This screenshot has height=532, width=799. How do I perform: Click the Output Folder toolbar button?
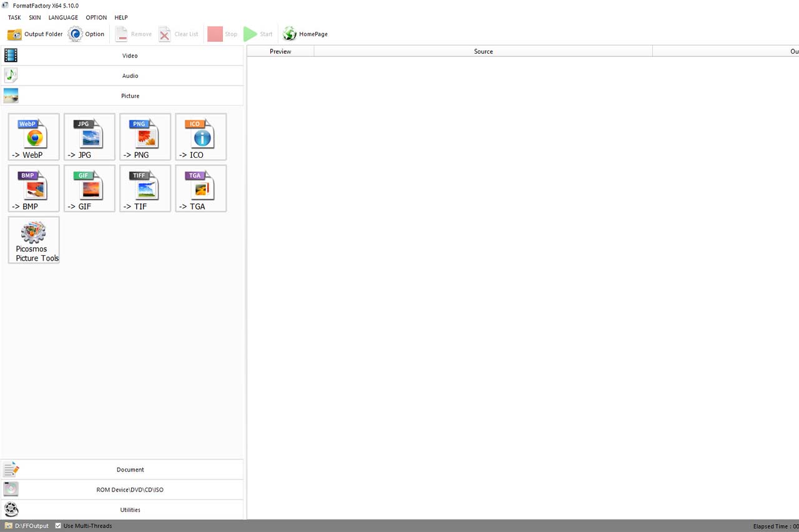click(x=35, y=34)
